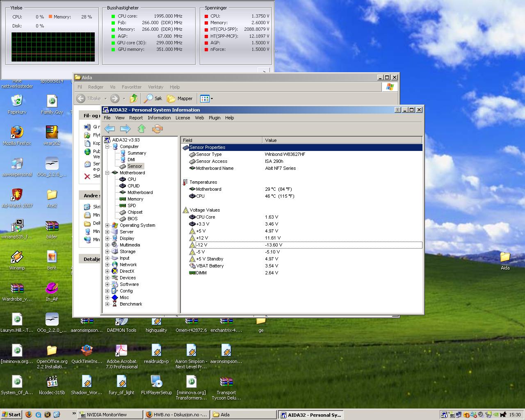Screen dimensions: 525x420
Task: Select the CPU Core voltage row
Action: [301, 217]
